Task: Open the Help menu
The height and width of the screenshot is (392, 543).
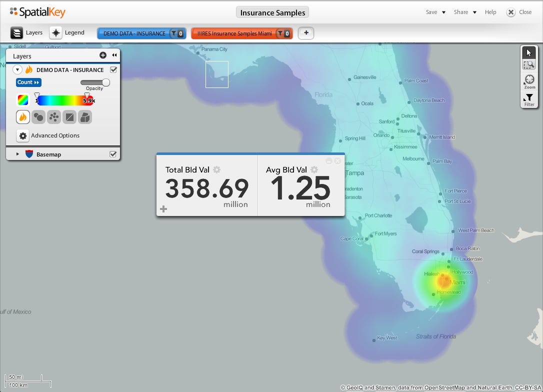Action: coord(490,12)
